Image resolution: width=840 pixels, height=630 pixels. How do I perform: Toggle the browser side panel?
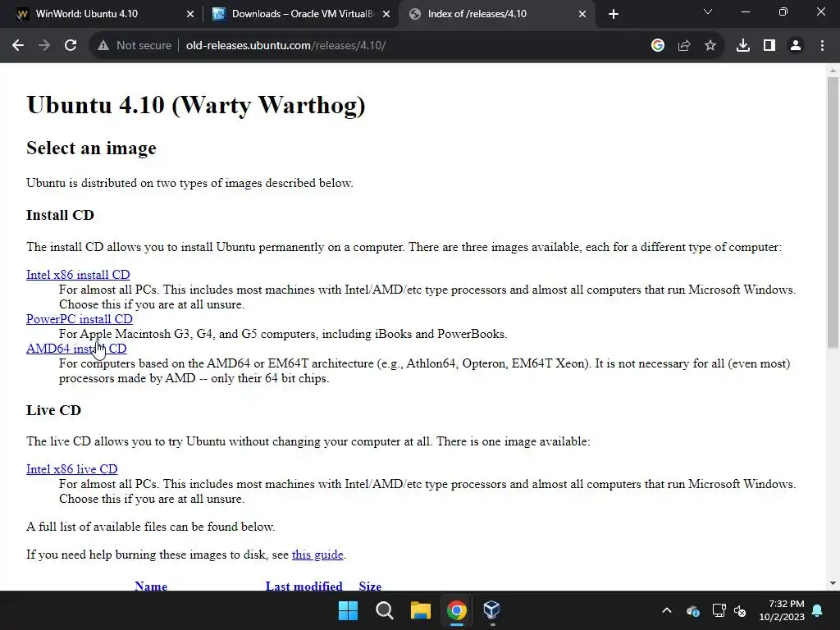pyautogui.click(x=769, y=46)
